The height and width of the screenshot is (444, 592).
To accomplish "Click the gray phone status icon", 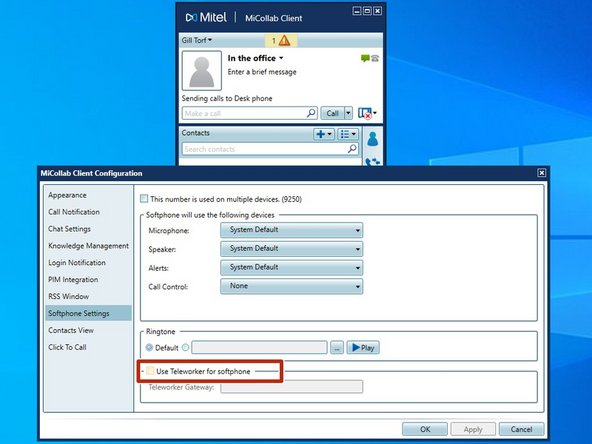I will [375, 58].
